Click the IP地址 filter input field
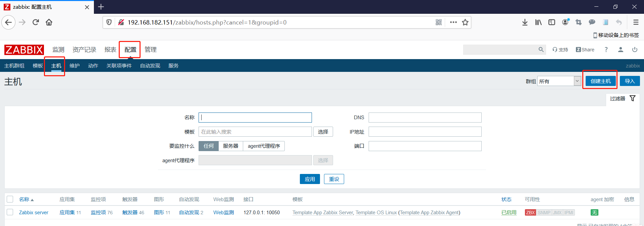The height and width of the screenshot is (226, 644). [x=425, y=132]
